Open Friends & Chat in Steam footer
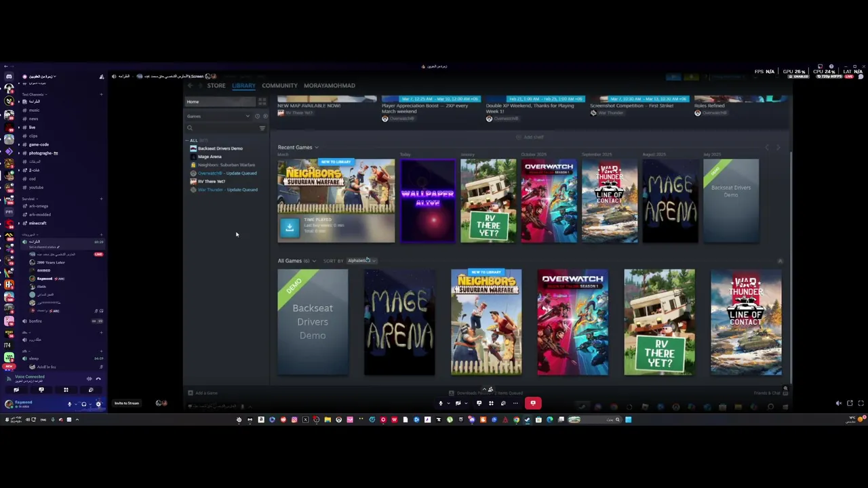This screenshot has height=488, width=868. click(x=770, y=393)
